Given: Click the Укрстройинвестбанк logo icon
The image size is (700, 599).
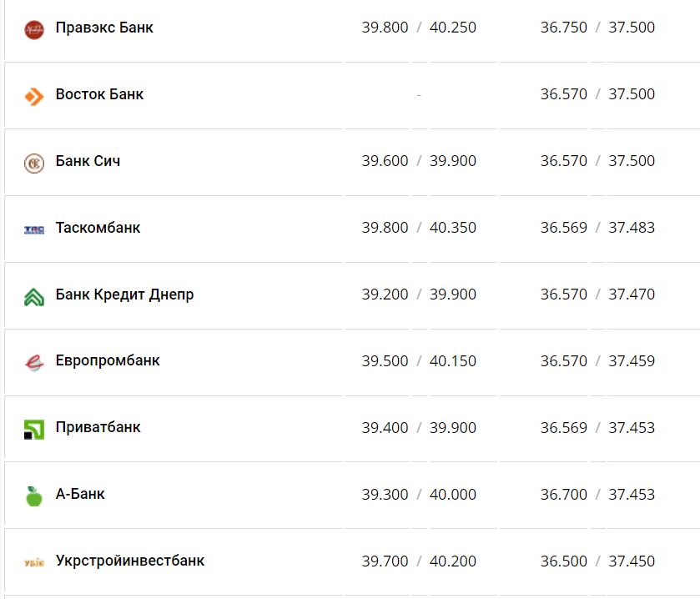Looking at the screenshot, I should [33, 562].
